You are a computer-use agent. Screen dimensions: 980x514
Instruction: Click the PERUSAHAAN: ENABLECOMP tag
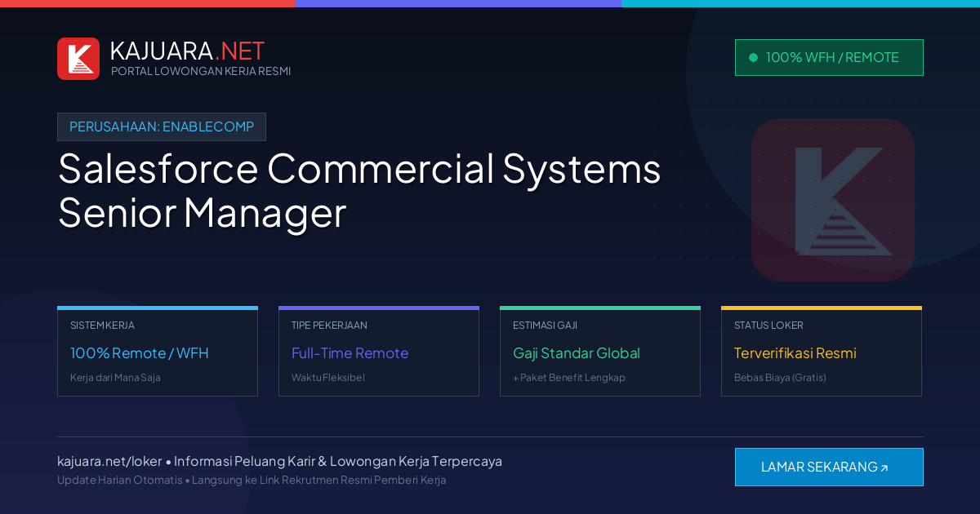[x=162, y=127]
